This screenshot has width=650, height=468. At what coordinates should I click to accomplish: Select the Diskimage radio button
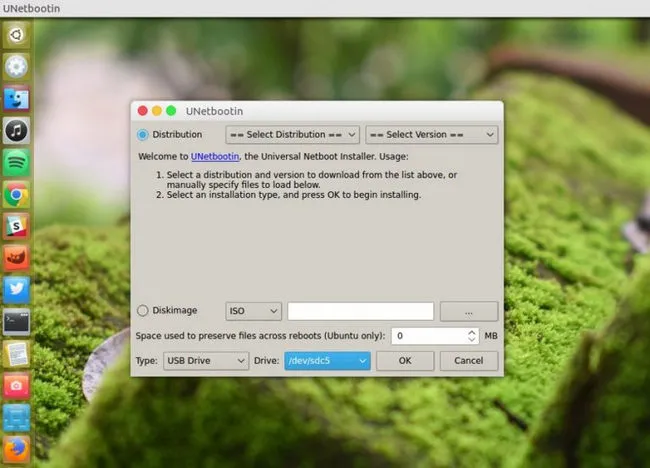[x=143, y=310]
